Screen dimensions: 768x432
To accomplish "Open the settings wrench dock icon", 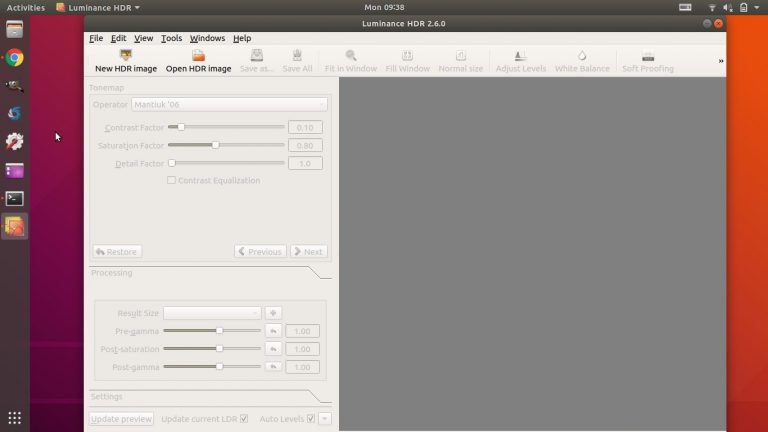I will pyautogui.click(x=14, y=142).
